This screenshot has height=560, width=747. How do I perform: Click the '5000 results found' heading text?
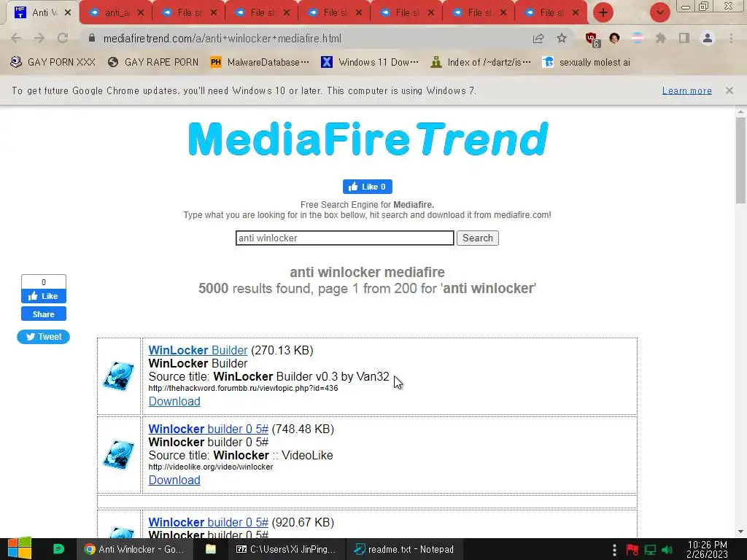367,289
